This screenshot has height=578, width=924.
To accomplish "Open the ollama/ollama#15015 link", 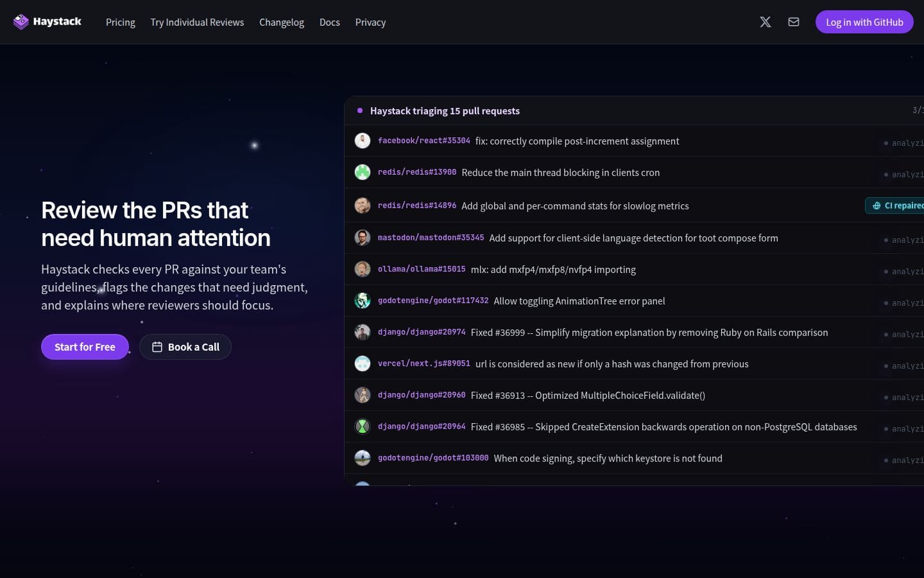I will [422, 269].
